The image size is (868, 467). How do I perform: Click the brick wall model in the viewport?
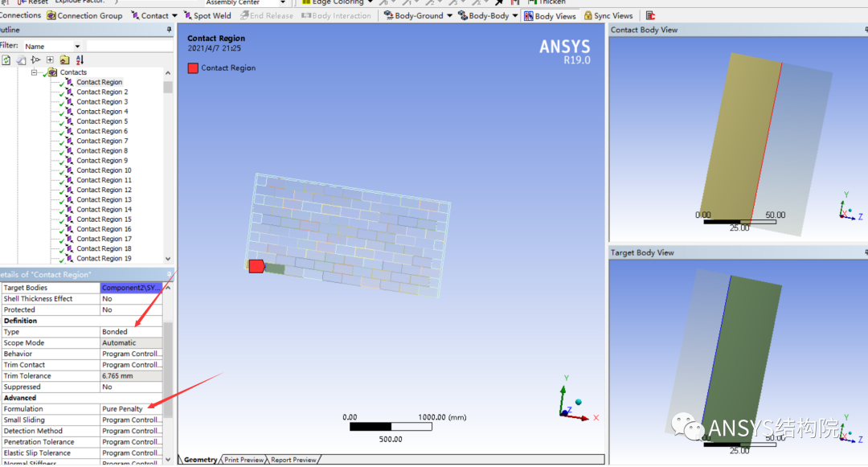(349, 236)
